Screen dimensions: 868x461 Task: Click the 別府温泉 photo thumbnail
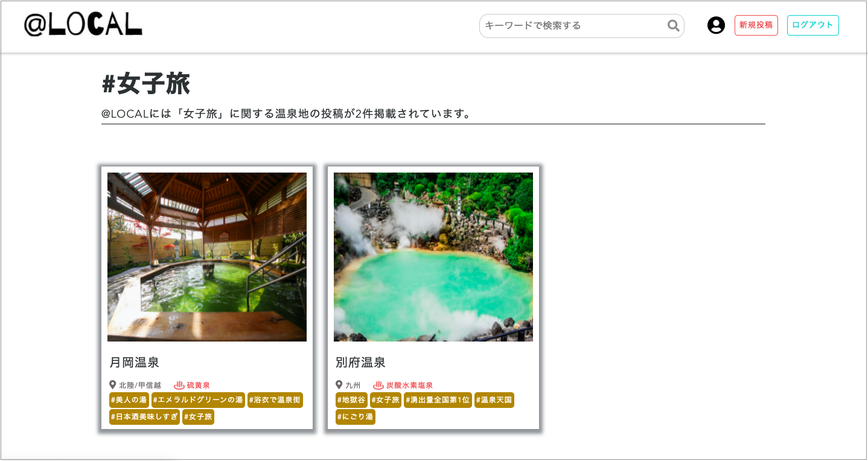(x=432, y=256)
